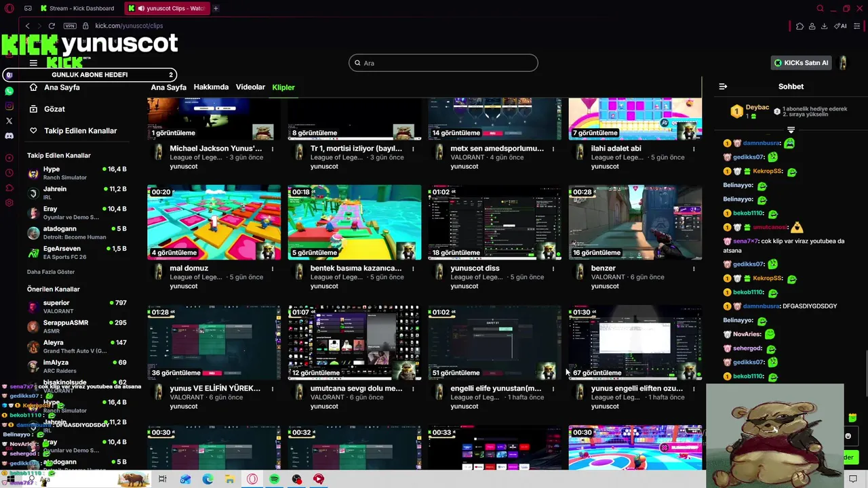Open options menu for Michael Jackson Yunus clip
The image size is (868, 488).
pos(273,148)
